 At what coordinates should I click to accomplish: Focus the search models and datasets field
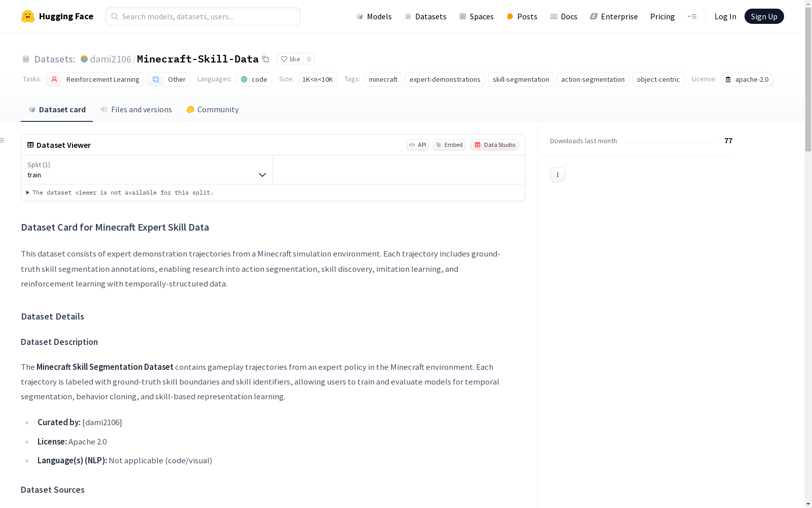coord(203,16)
